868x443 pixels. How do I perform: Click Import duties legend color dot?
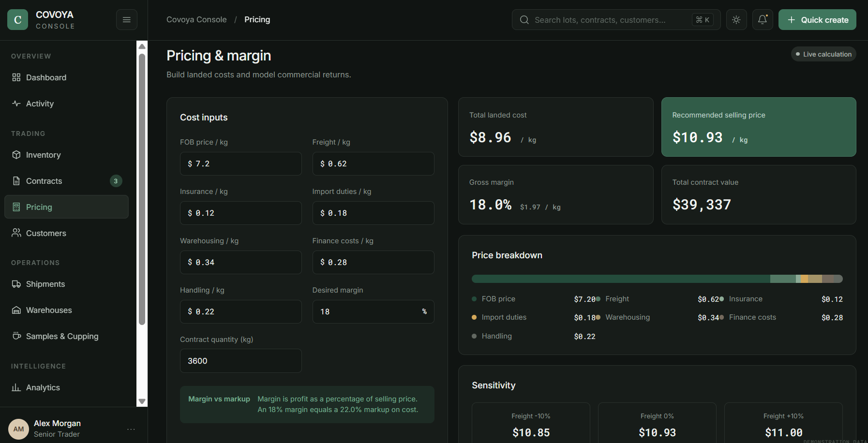[x=474, y=317]
